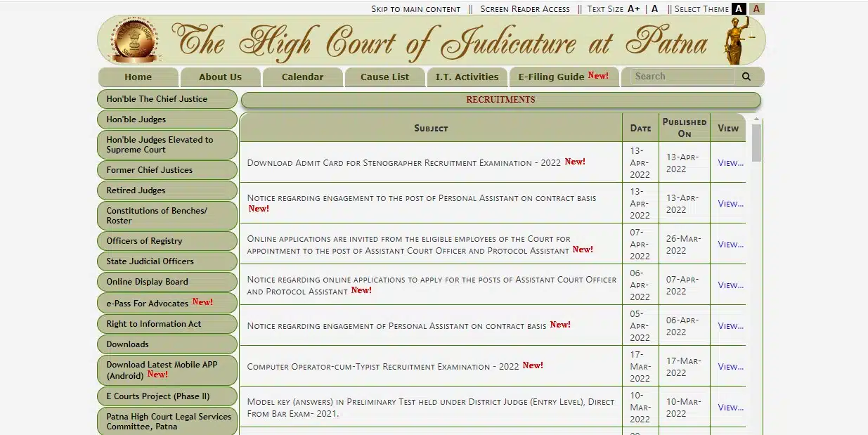View 06-Apr online applications notice

coord(730,285)
